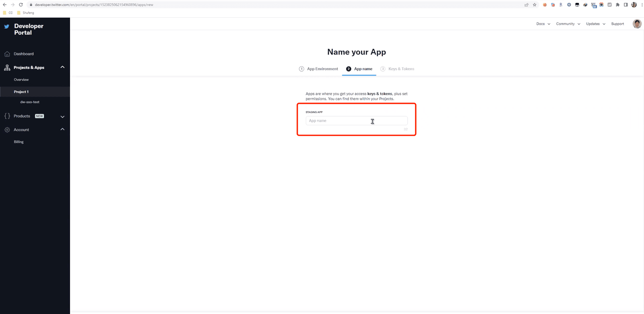Open Overview under Projects & Apps

(x=21, y=80)
